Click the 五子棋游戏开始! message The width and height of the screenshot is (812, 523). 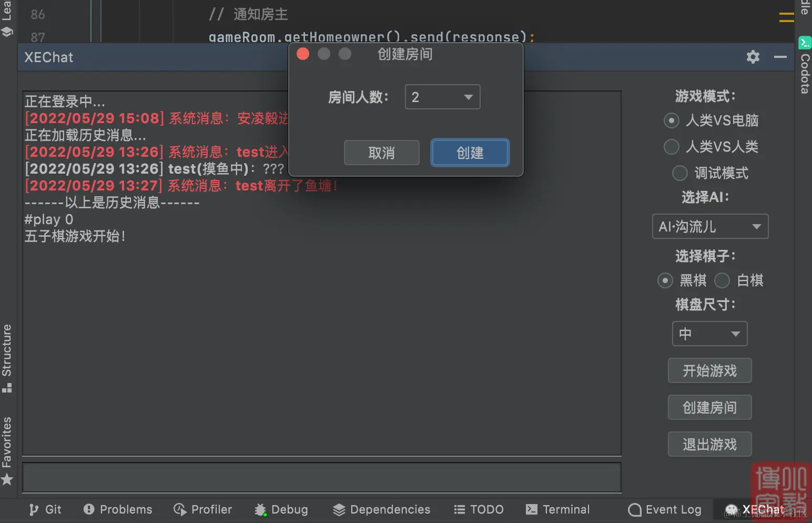point(75,236)
